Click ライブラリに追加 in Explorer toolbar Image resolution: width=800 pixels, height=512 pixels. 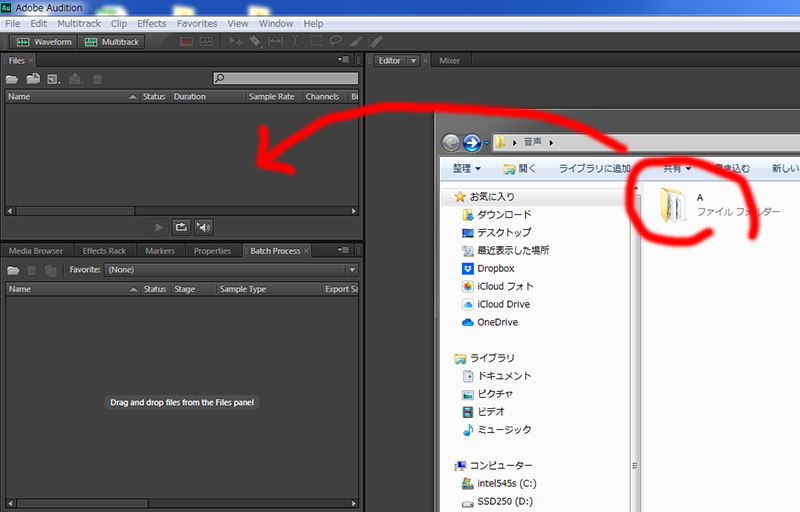[x=595, y=168]
